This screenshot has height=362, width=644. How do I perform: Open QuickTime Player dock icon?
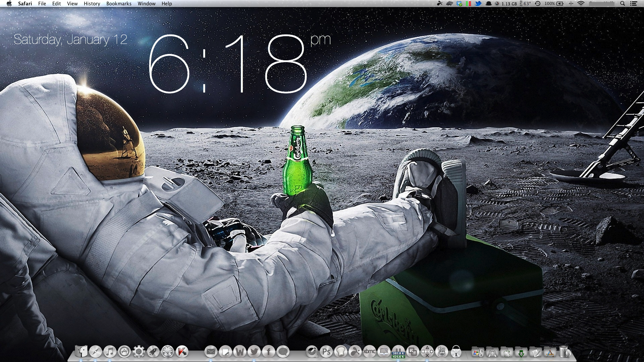pyautogui.click(x=312, y=352)
